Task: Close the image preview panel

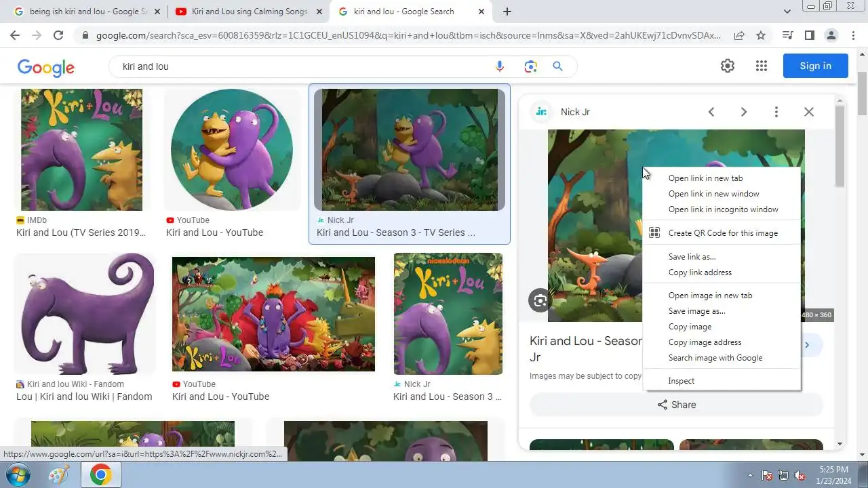Action: 809,112
